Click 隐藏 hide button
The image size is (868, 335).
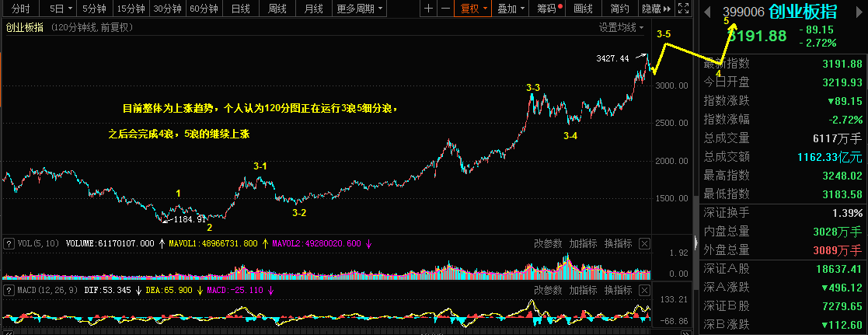[650, 9]
